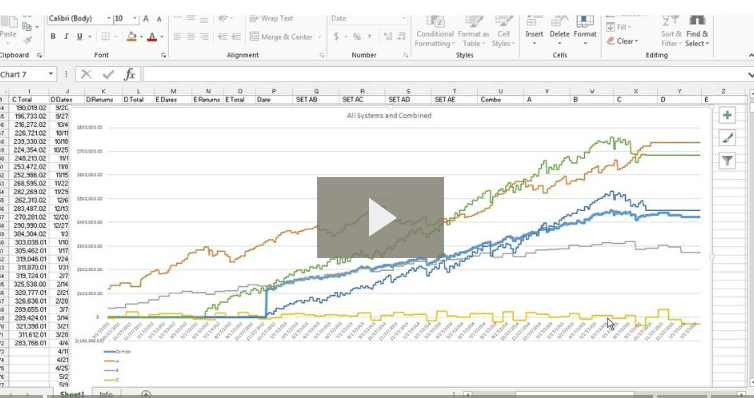Open the Date number format dropdown
This screenshot has height=398, width=754.
point(403,19)
